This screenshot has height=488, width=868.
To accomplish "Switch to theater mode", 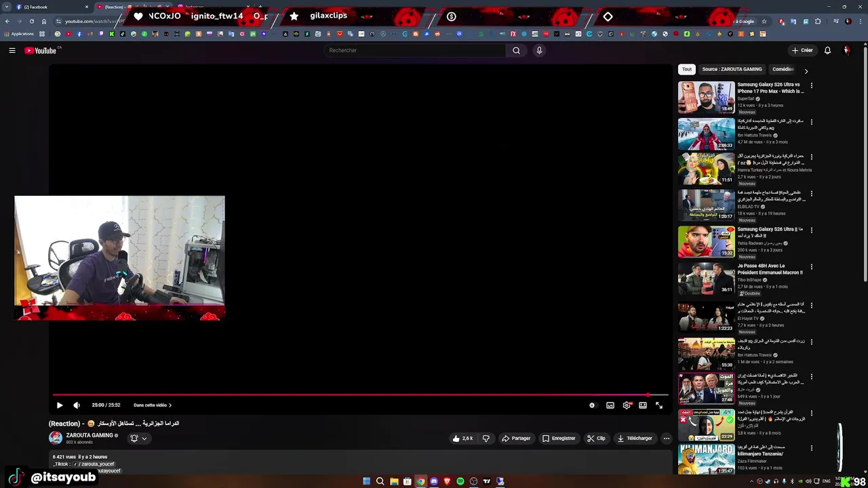I will [x=643, y=405].
